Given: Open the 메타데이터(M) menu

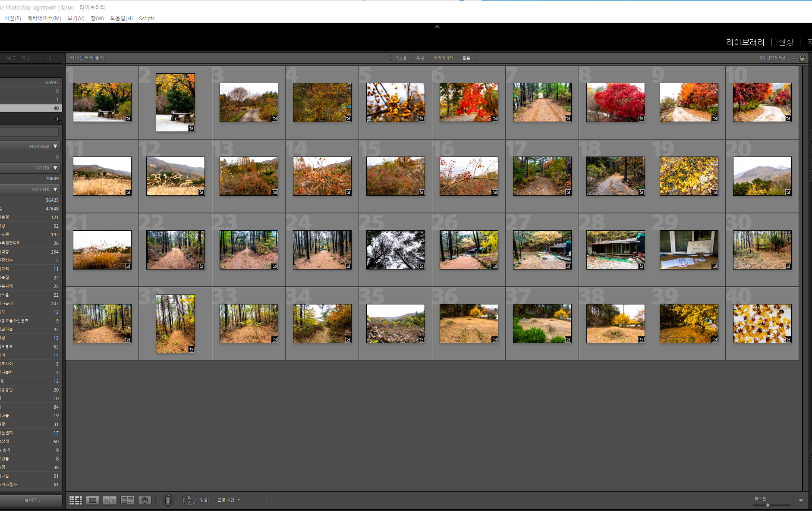Looking at the screenshot, I should tap(44, 18).
